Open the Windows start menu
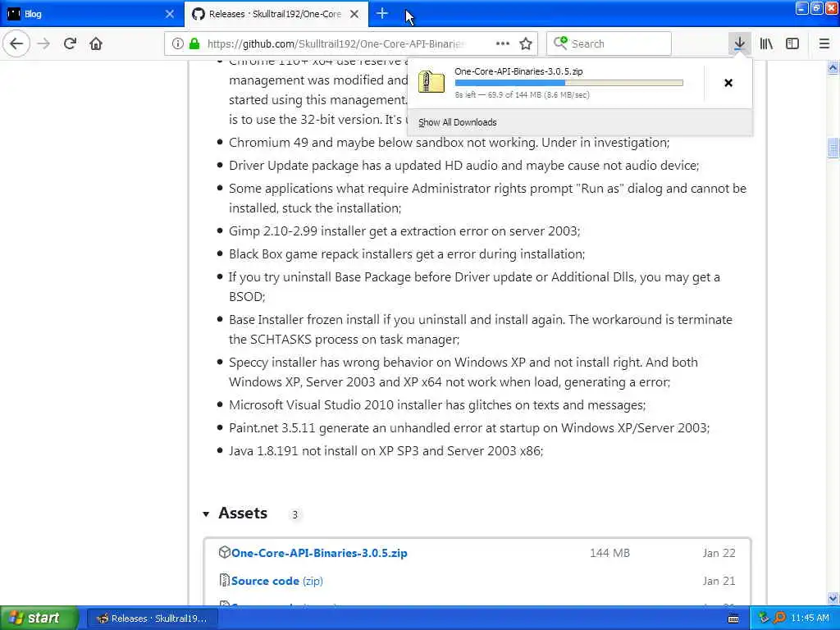The width and height of the screenshot is (840, 630). click(39, 618)
